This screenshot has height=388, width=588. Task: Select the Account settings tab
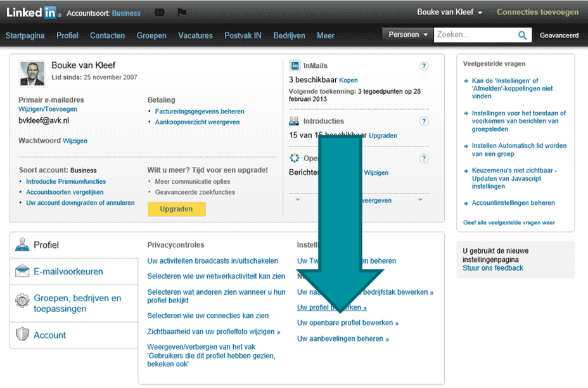tap(74, 335)
